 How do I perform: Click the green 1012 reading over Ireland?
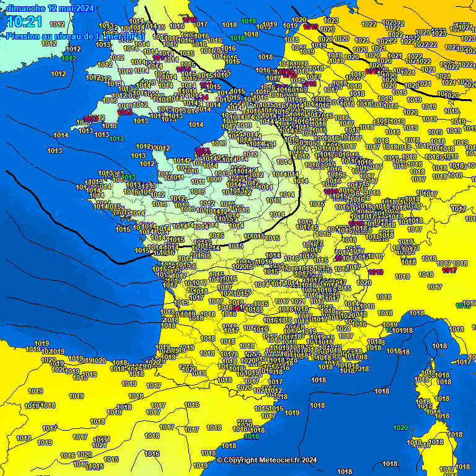click(x=69, y=58)
